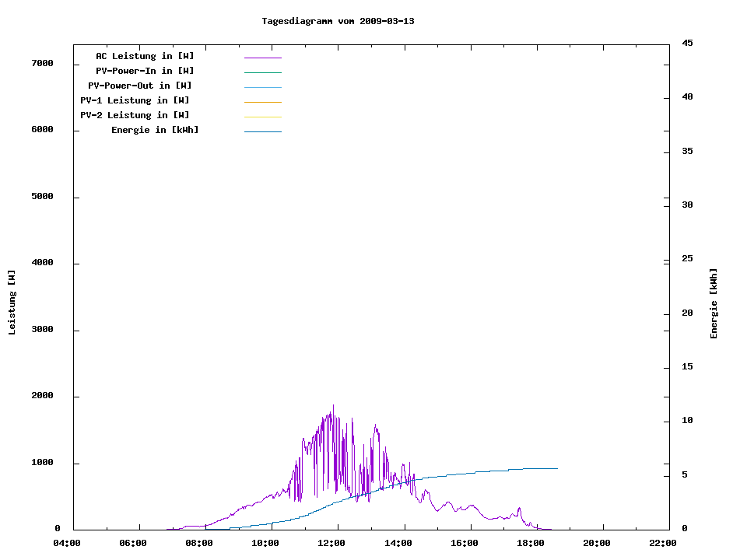747x560 pixels.
Task: Click the right axis title "Energie [kWh]"
Action: tap(714, 303)
